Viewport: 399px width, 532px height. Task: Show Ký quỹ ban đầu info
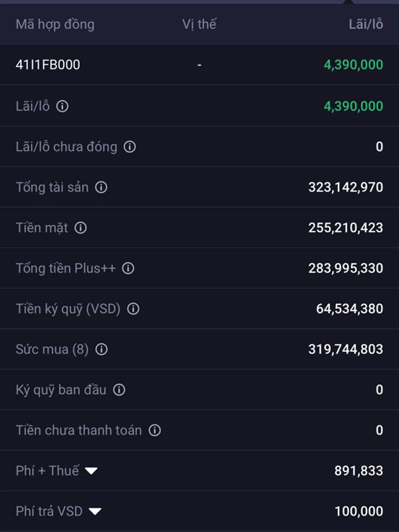(118, 390)
